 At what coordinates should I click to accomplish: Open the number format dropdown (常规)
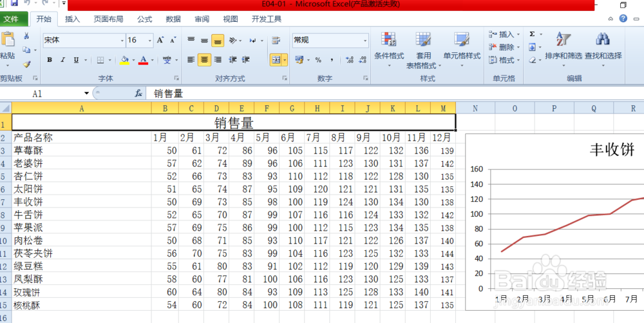(x=365, y=40)
